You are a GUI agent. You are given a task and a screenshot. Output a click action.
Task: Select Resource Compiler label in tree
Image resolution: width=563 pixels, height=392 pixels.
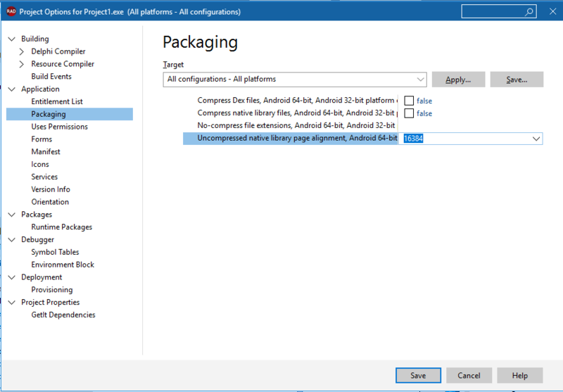(x=63, y=64)
